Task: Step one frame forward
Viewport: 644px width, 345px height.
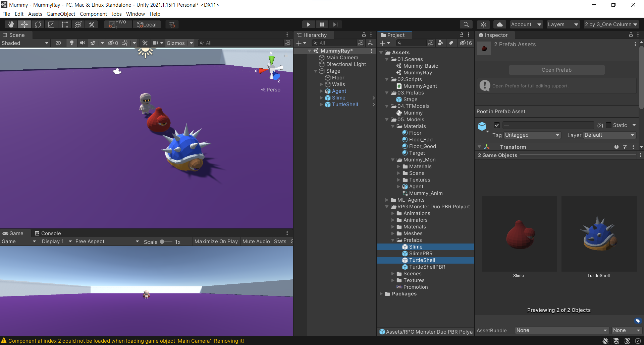Action: tap(335, 24)
